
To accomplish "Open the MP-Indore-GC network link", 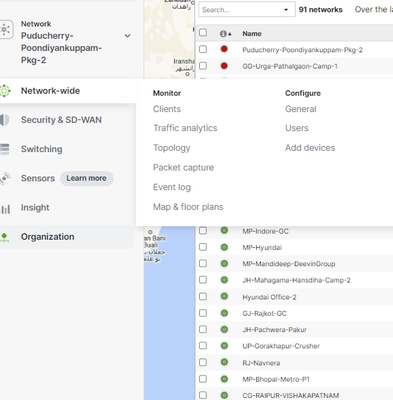I will tap(265, 231).
